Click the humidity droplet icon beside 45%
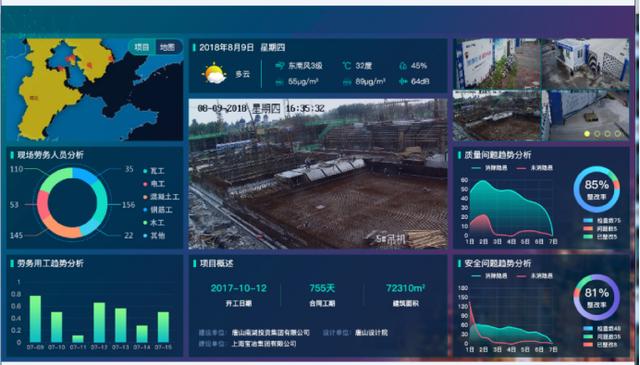This screenshot has height=365, width=640. pos(403,66)
